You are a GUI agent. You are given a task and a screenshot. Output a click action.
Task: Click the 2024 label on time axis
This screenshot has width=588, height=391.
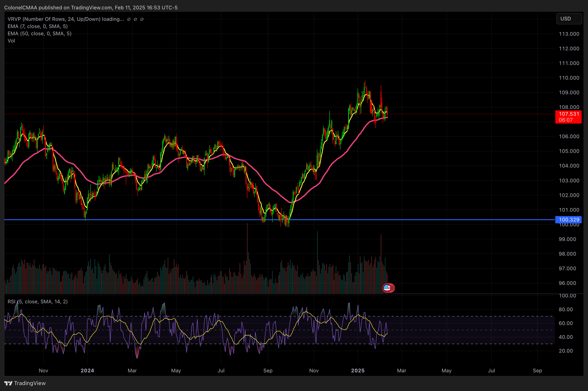pyautogui.click(x=87, y=370)
